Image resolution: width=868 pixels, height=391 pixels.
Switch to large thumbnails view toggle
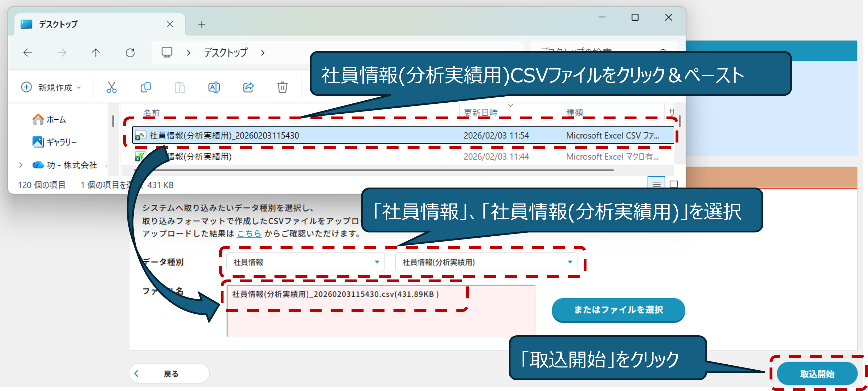coord(673,184)
